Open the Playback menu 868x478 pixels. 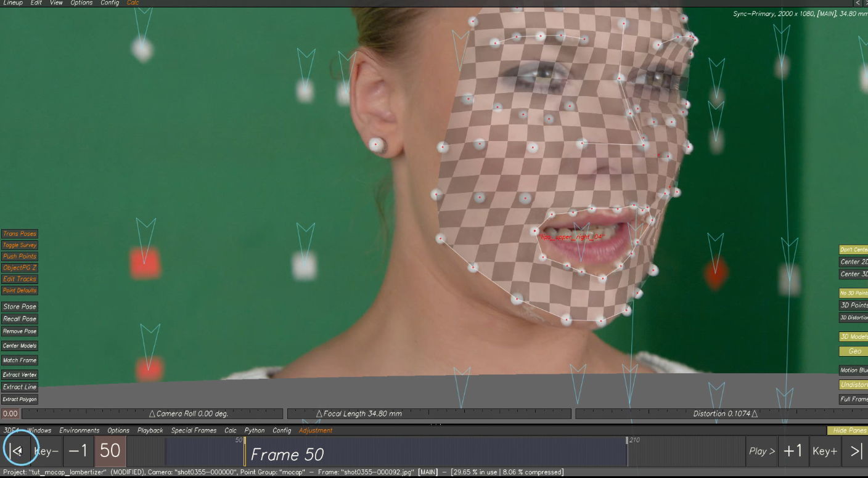click(x=150, y=431)
